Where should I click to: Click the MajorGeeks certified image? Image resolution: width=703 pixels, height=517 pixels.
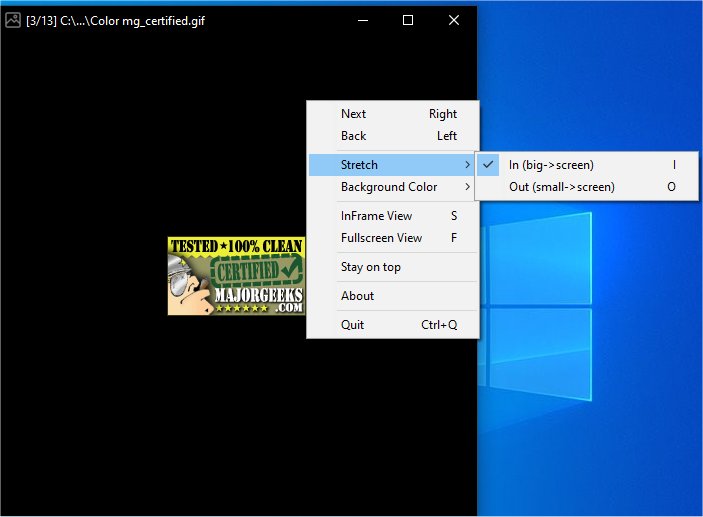pos(236,276)
